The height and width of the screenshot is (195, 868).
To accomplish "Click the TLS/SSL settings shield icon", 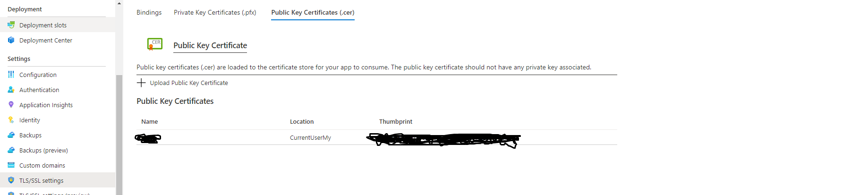I will (11, 180).
